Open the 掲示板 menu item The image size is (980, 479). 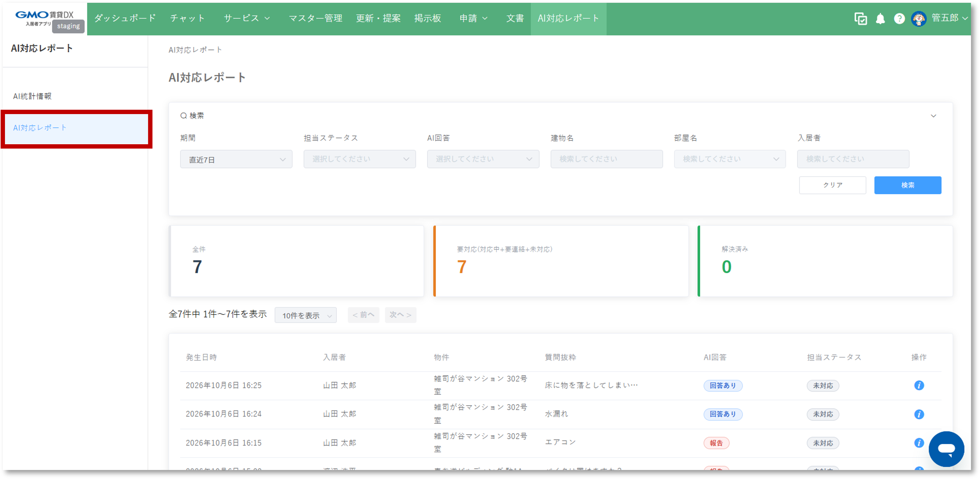pyautogui.click(x=428, y=18)
